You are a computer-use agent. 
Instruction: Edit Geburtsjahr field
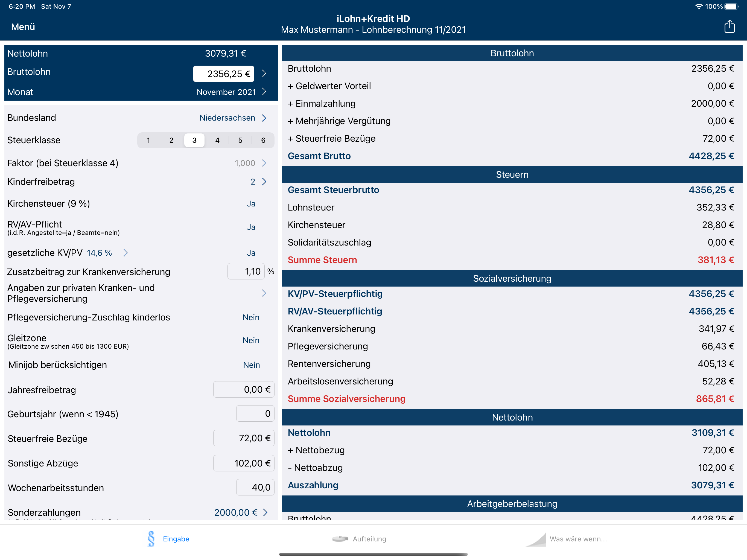click(255, 413)
